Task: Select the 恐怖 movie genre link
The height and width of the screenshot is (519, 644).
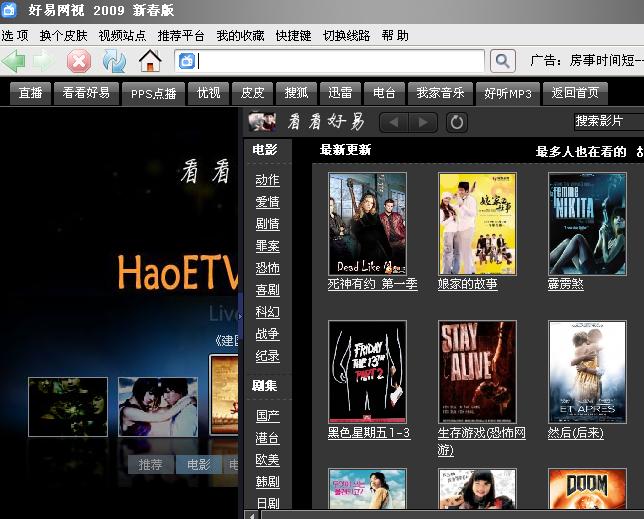Action: pos(267,268)
